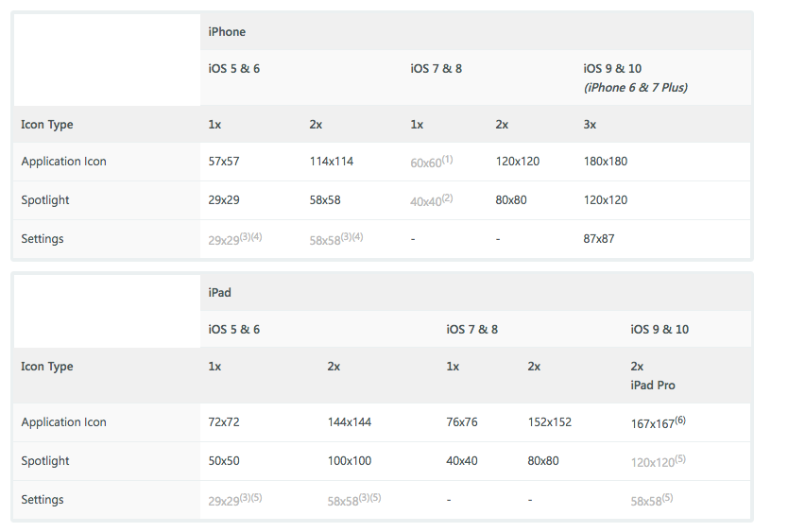Select the 58x58(3)(4) cell
The height and width of the screenshot is (532, 788).
pyautogui.click(x=336, y=239)
